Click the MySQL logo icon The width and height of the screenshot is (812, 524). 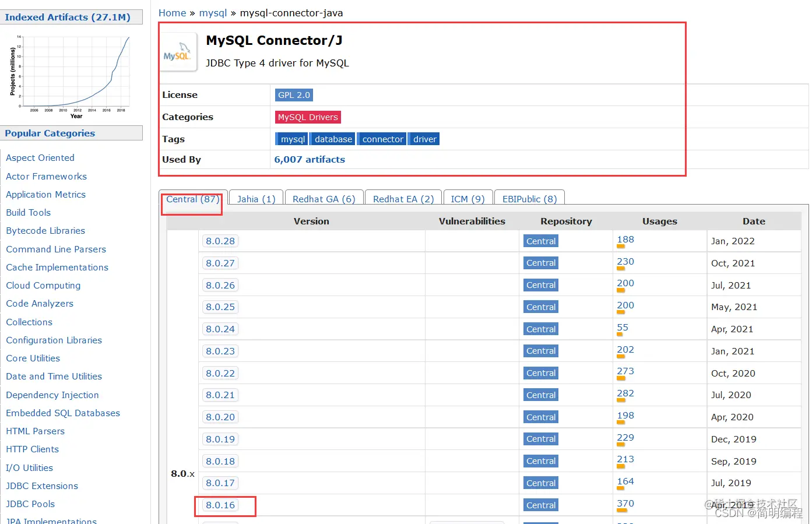pos(178,52)
